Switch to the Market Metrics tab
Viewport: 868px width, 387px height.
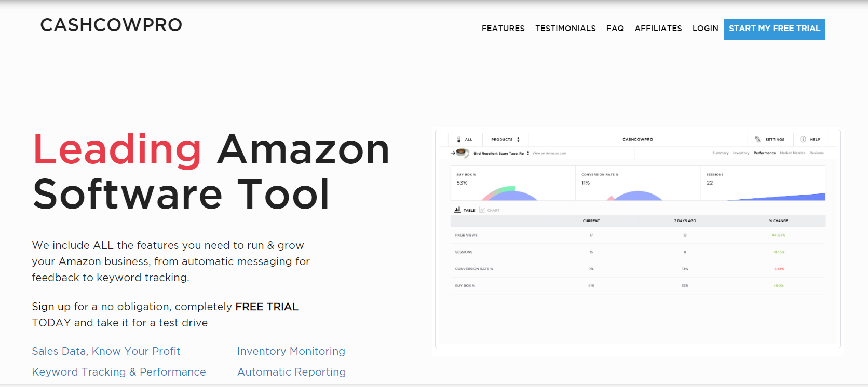coord(792,153)
